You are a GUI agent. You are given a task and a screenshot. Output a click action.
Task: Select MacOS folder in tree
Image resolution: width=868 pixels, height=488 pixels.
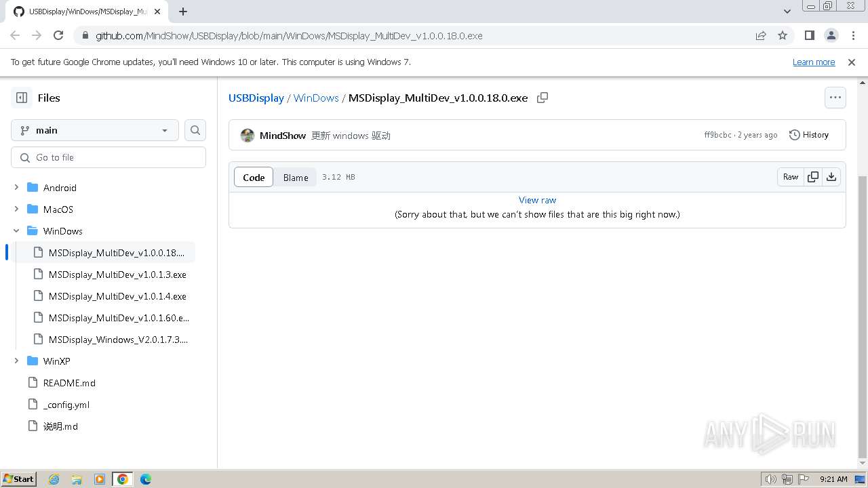coord(58,209)
